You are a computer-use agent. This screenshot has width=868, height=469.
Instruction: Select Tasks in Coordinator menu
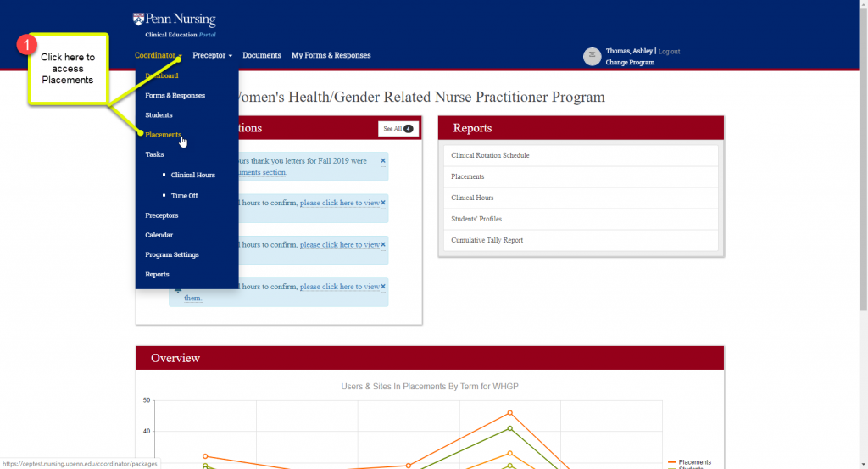154,154
